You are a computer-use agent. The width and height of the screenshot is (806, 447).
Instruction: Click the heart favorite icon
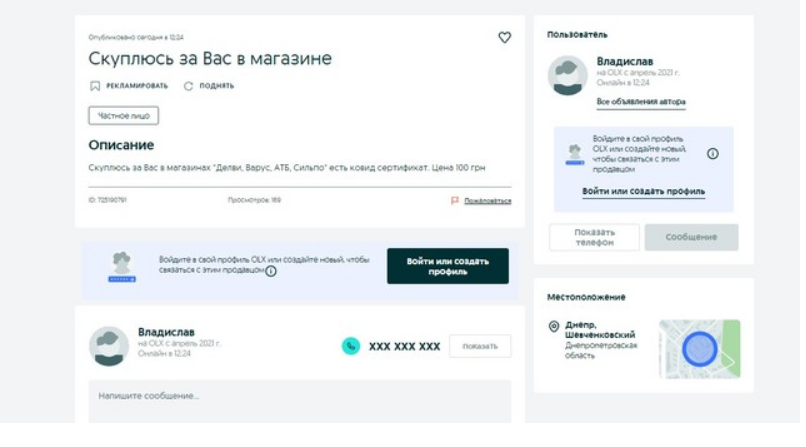pos(504,38)
